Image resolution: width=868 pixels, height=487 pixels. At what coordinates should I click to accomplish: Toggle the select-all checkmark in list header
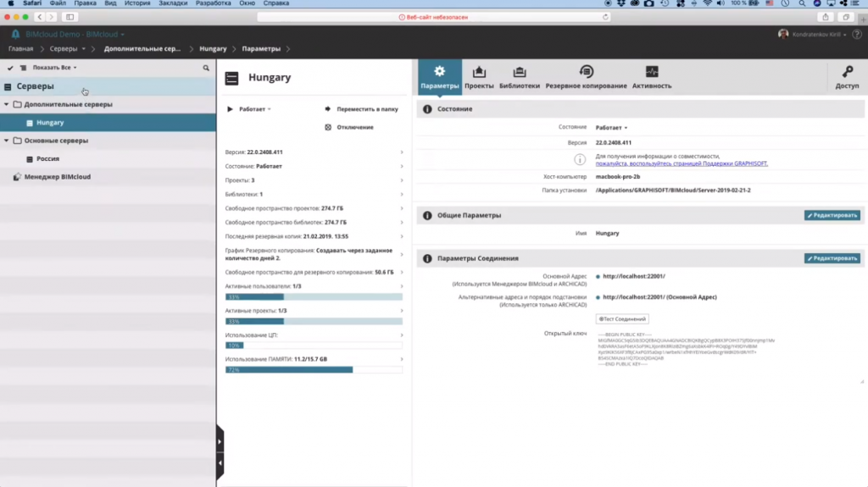(10, 68)
